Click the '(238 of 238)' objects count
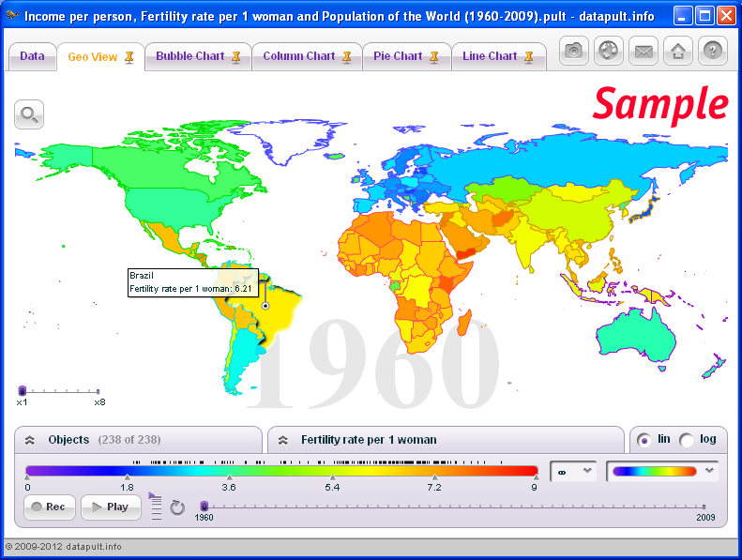This screenshot has width=742, height=560. [129, 440]
